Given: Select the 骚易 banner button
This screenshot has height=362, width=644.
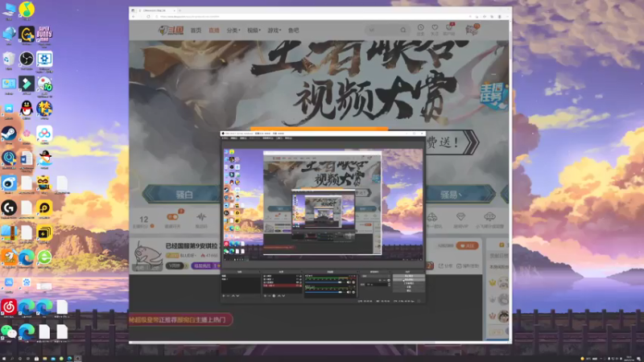Looking at the screenshot, I should pyautogui.click(x=460, y=194).
